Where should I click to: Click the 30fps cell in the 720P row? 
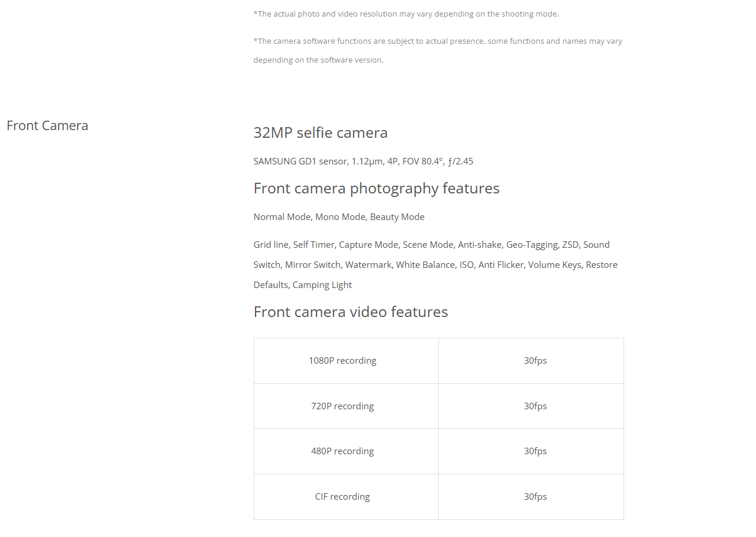(x=535, y=406)
